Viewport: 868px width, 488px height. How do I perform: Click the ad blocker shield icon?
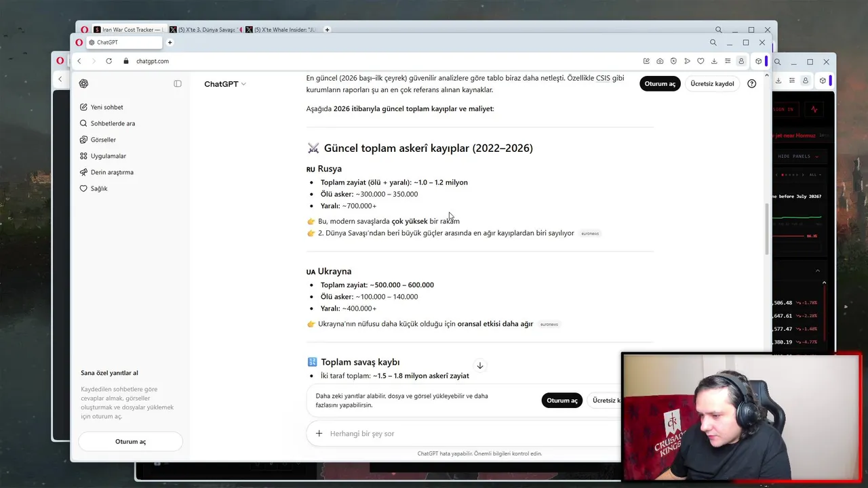673,61
